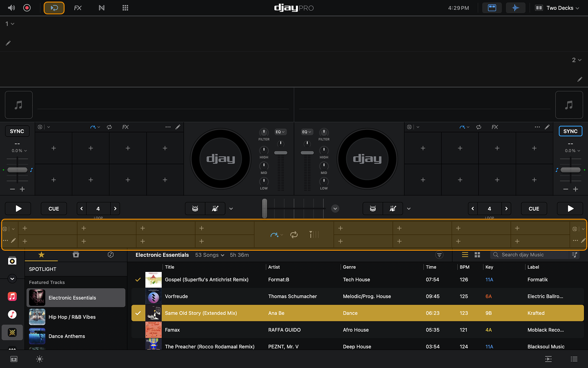Switch to grid view in library
This screenshot has height=368, width=588.
tap(477, 255)
